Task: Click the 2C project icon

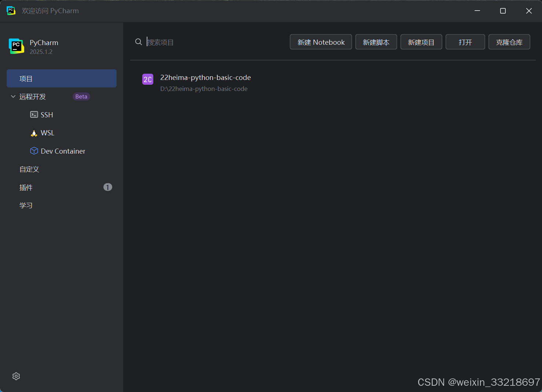Action: coord(148,79)
